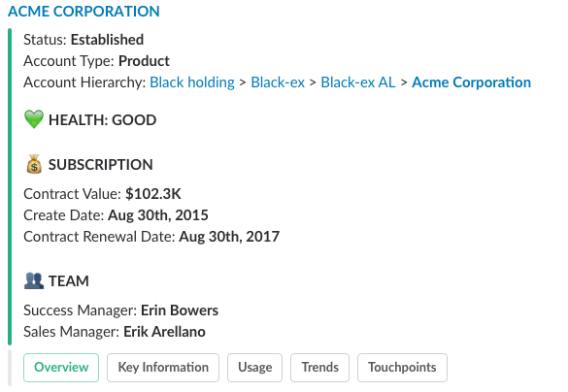This screenshot has height=392, width=568.
Task: Navigate to Black-ex in account hierarchy
Action: click(x=278, y=82)
